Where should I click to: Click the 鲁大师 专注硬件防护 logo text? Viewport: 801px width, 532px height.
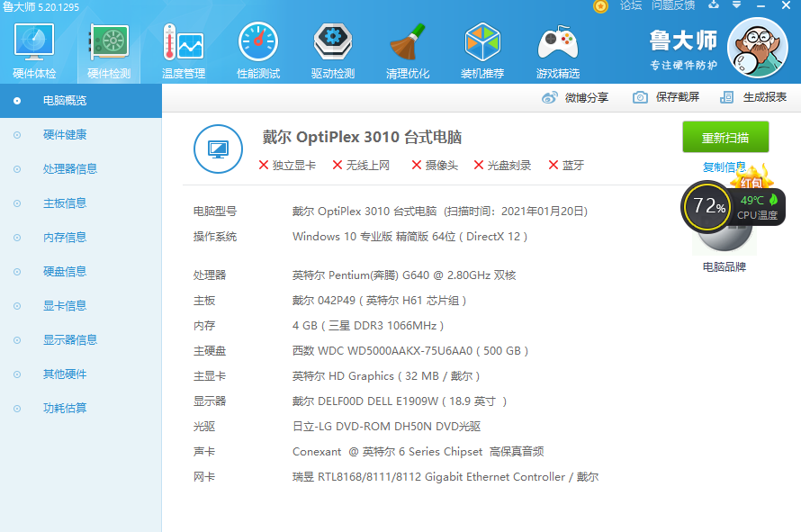click(x=683, y=50)
